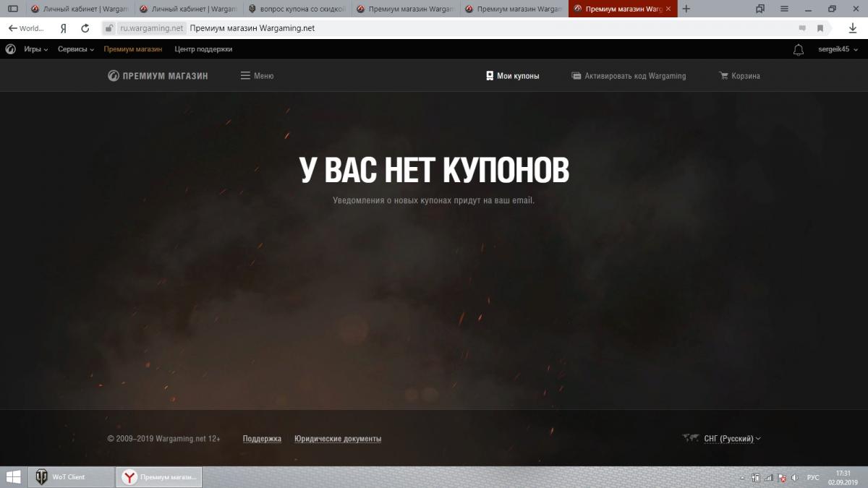
Task: Open network signal tray icon
Action: tap(769, 478)
